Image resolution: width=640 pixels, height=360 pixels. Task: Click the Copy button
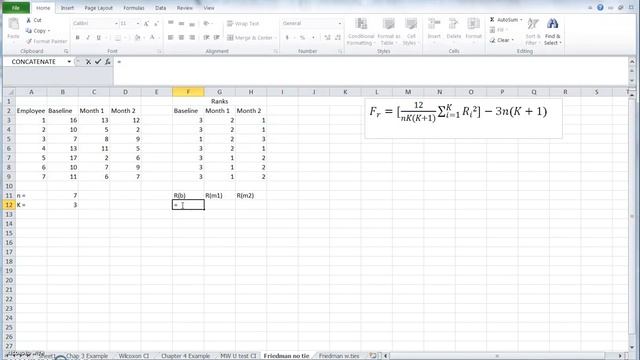(37, 31)
